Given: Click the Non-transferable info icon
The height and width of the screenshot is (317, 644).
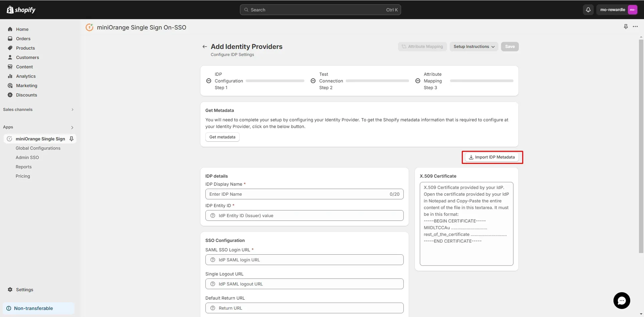Looking at the screenshot, I should pos(9,308).
